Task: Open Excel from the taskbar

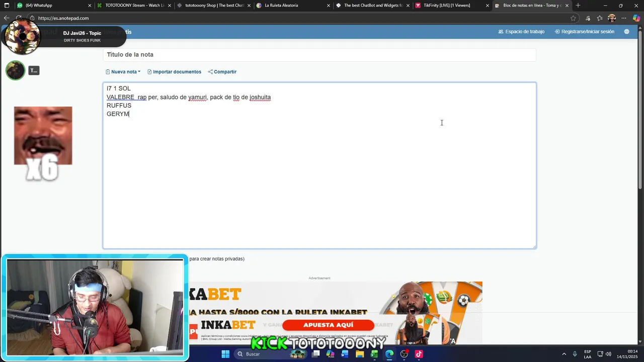Action: [374, 354]
